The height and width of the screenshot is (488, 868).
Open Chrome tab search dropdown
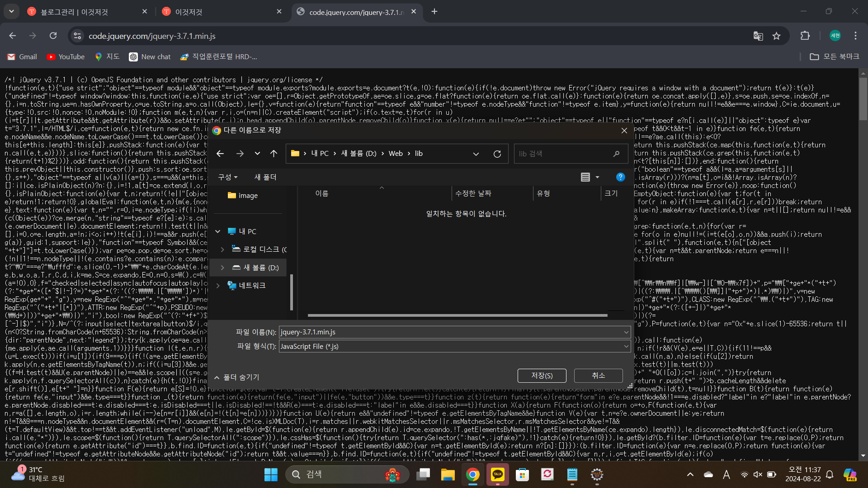click(11, 11)
